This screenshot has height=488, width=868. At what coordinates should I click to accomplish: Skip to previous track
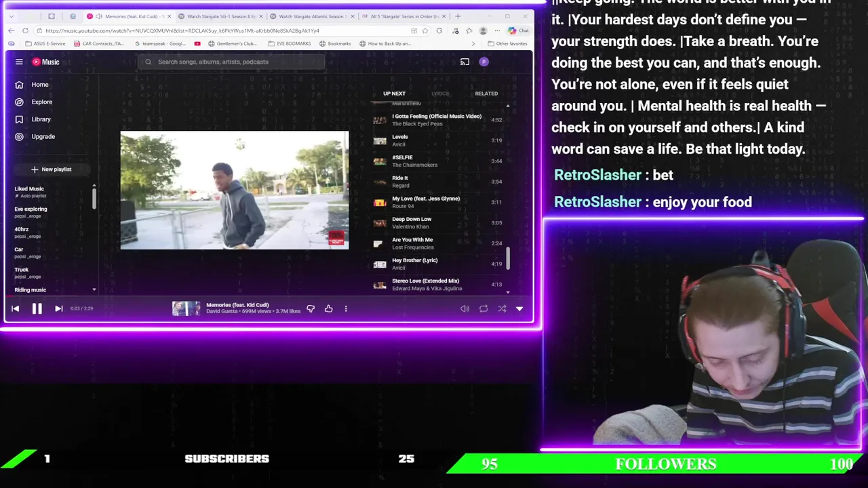[15, 308]
